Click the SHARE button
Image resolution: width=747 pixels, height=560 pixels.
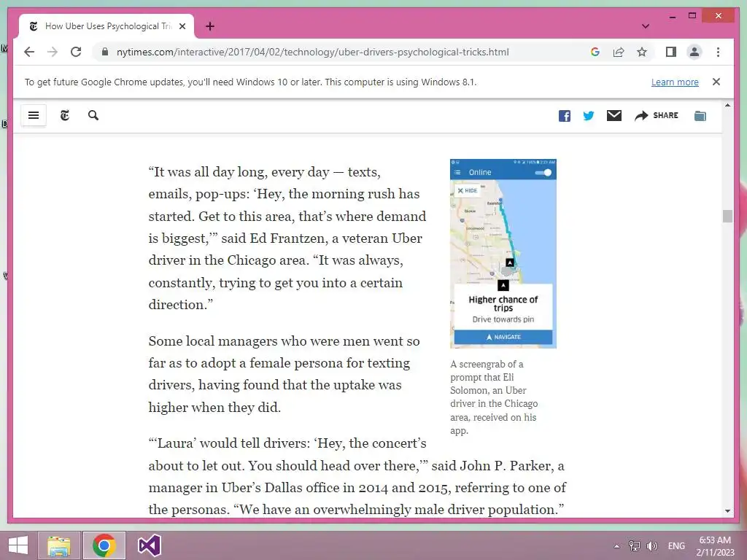coord(656,115)
